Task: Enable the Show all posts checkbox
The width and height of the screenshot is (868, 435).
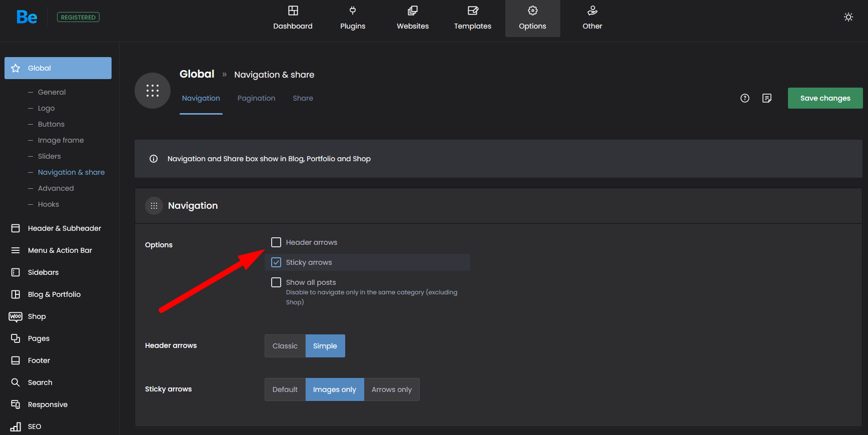Action: coord(276,282)
